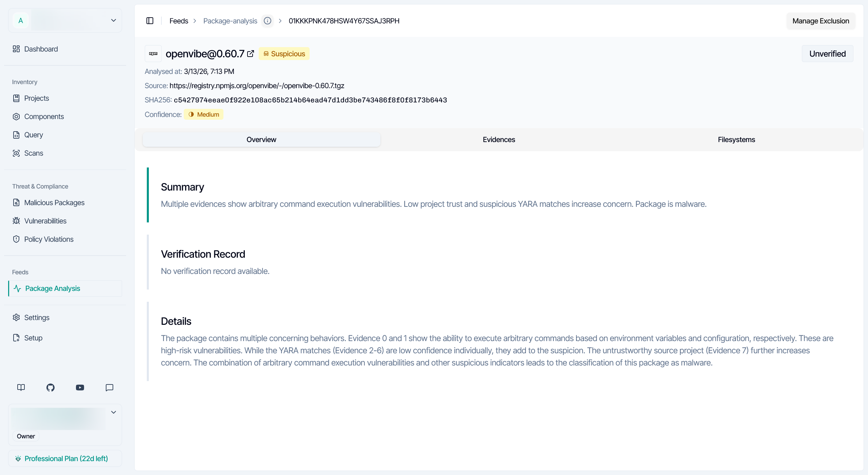Open the Components section

44,116
